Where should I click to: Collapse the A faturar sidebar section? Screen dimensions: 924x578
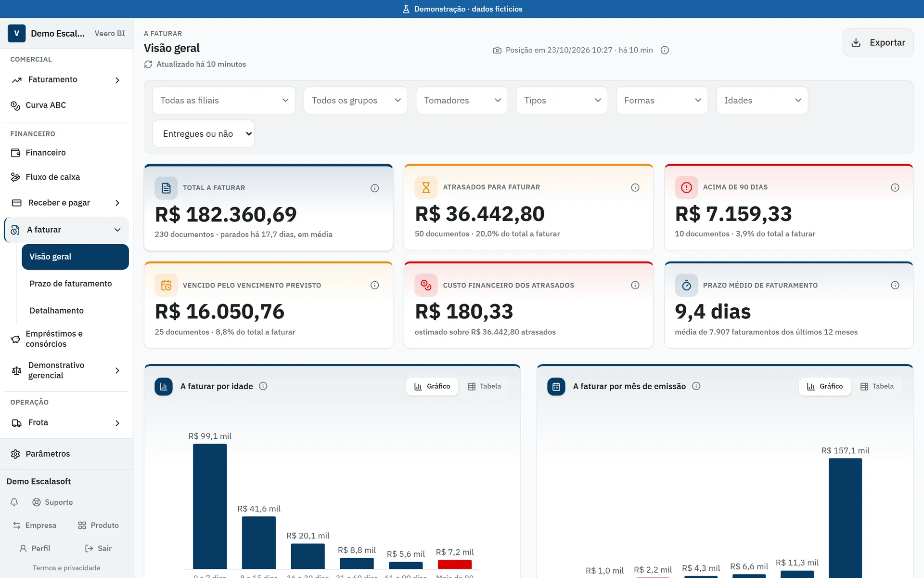click(x=66, y=230)
